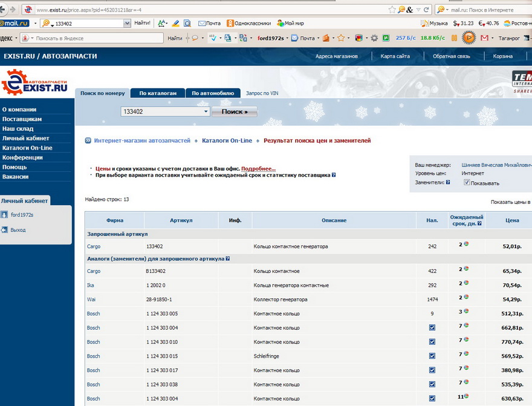The width and height of the screenshot is (532, 406).
Task: Open supplier statistics chart for the 52,01р. row
Action: pos(467,244)
